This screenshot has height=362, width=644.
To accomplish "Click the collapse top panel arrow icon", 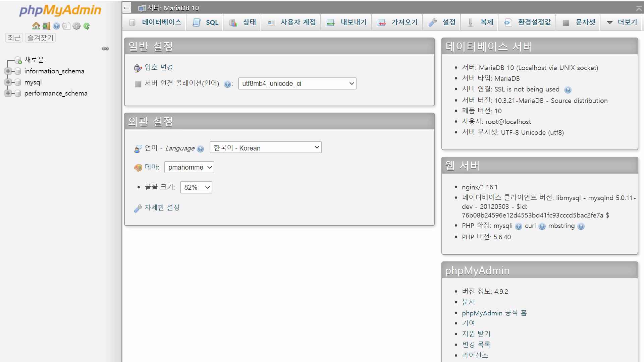I will click(639, 8).
